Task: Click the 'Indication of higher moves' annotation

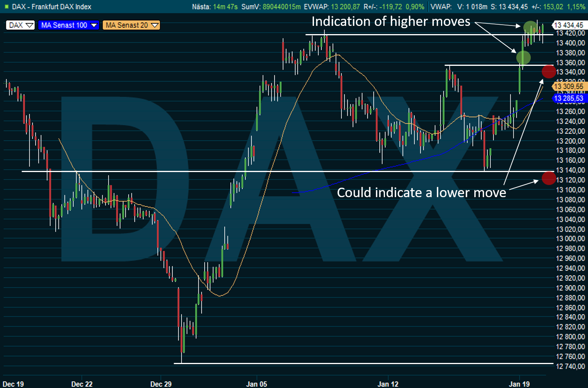Action: pos(390,22)
